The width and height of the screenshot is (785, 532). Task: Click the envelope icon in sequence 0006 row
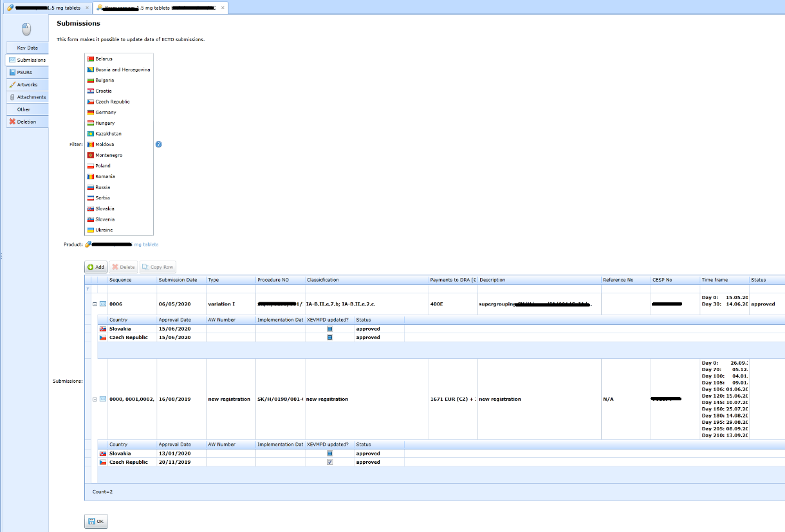pos(102,304)
